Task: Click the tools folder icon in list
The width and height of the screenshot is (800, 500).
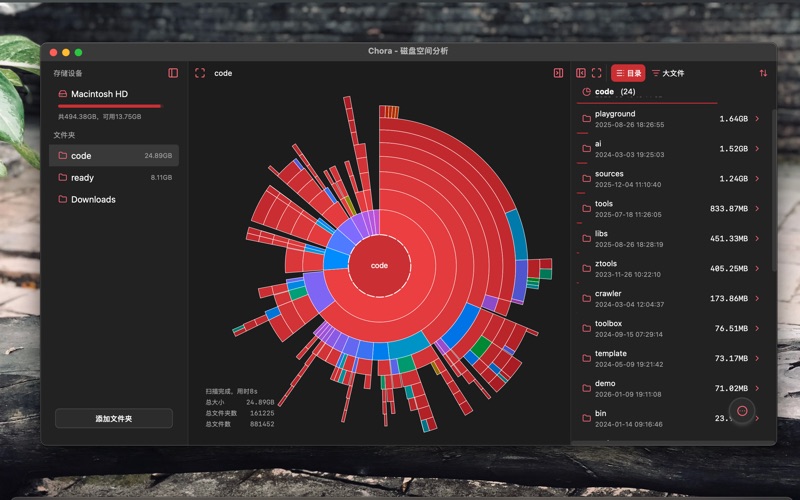Action: 586,209
